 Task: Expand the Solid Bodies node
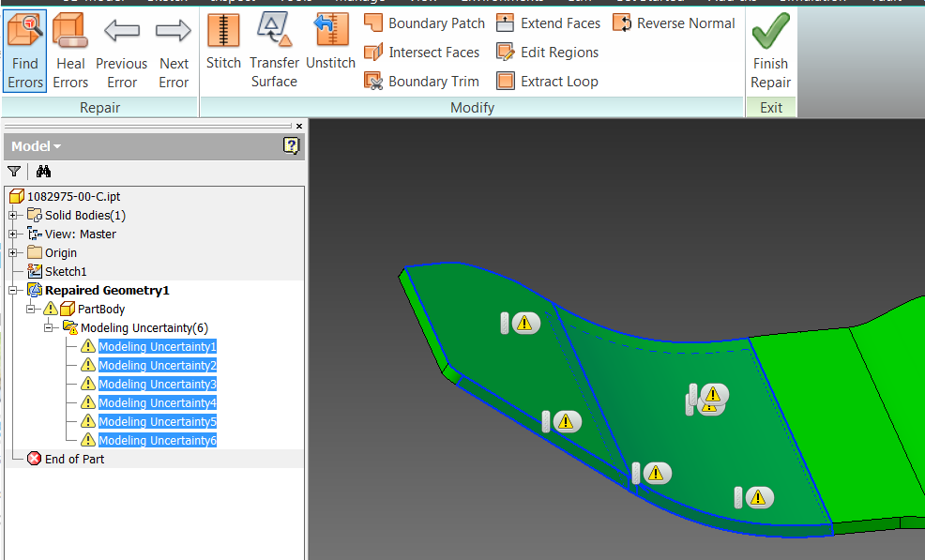tap(12, 215)
